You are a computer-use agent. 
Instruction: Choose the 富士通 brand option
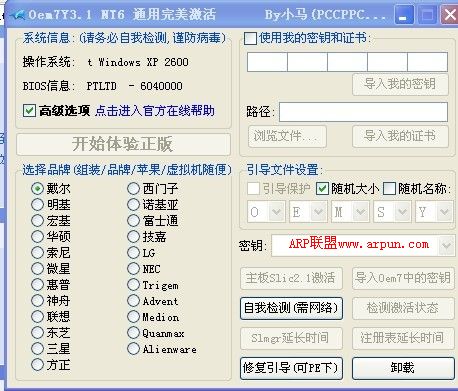(133, 221)
